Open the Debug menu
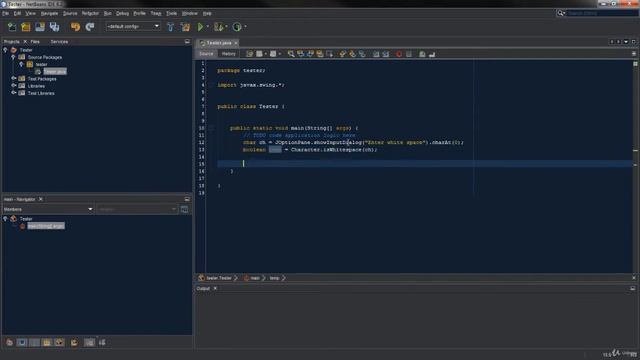Image resolution: width=640 pixels, height=360 pixels. click(x=122, y=13)
